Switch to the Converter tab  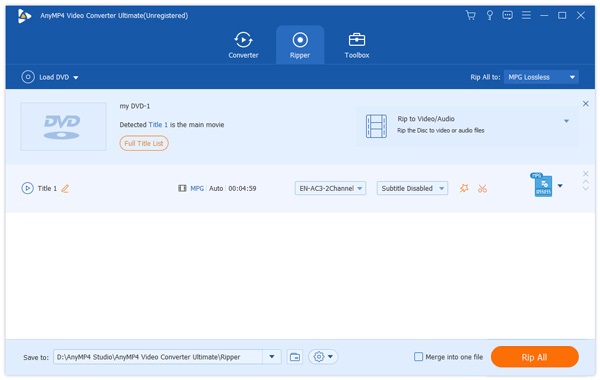[x=243, y=45]
